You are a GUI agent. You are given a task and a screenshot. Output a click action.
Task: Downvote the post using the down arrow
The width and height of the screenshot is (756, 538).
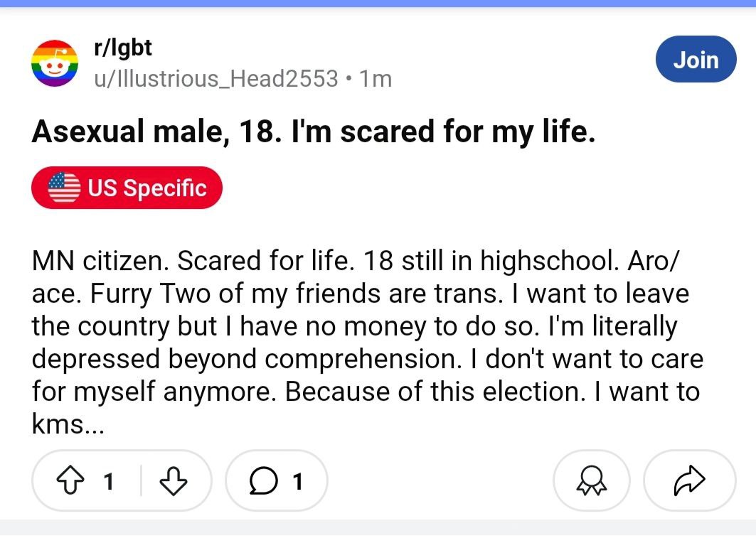[173, 480]
